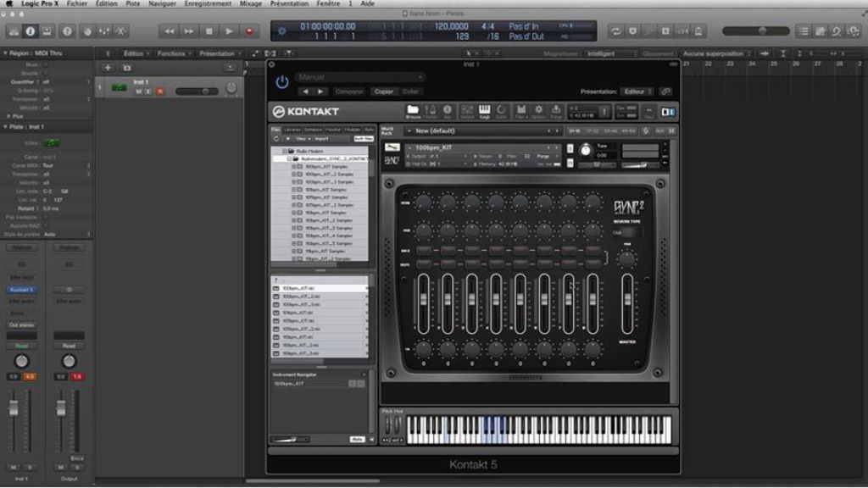Open the Piste menu
Viewport: 868px width, 488px height.
133,4
